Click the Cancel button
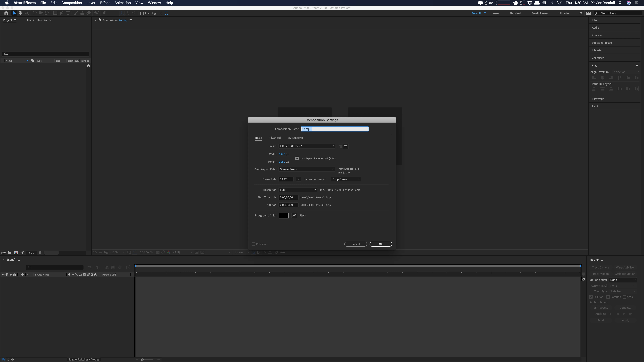644x362 pixels. coord(355,244)
